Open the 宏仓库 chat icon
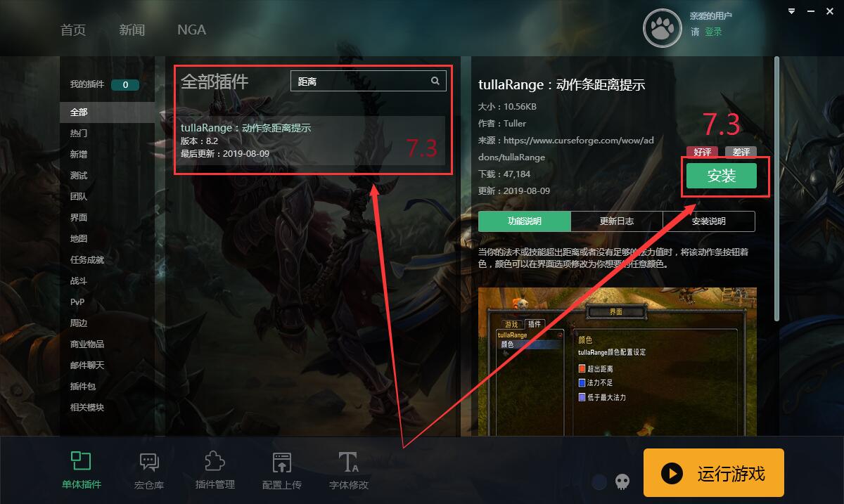The width and height of the screenshot is (844, 504). [x=149, y=462]
